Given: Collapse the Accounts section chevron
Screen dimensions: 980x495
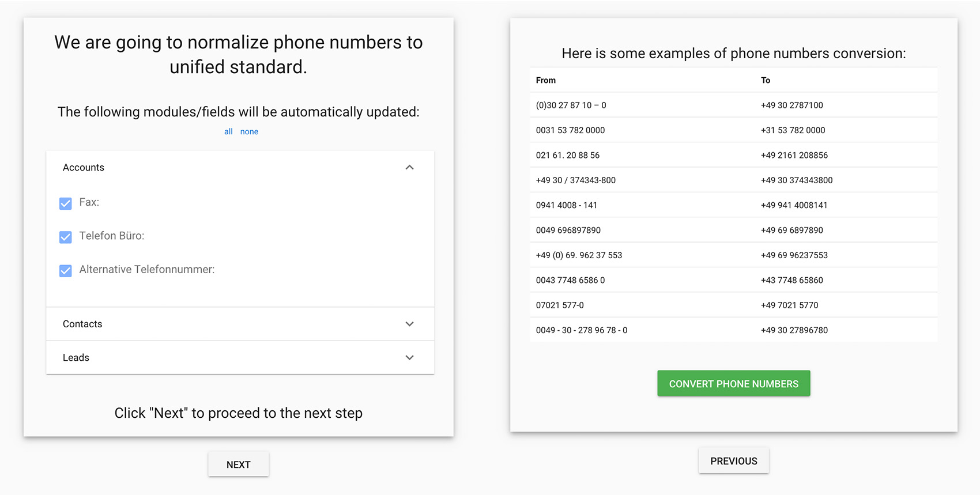Looking at the screenshot, I should tap(409, 168).
